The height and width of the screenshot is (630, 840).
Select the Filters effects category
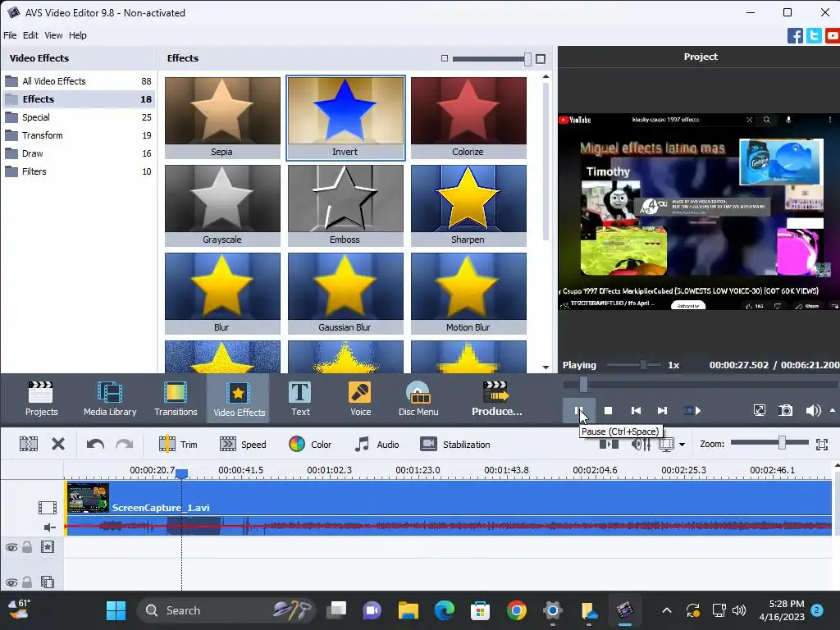[78, 171]
